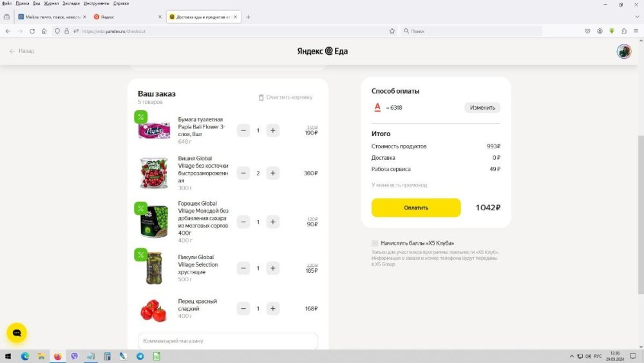Reload the page in the browser
Screen dimensions: 644x363
click(32, 31)
